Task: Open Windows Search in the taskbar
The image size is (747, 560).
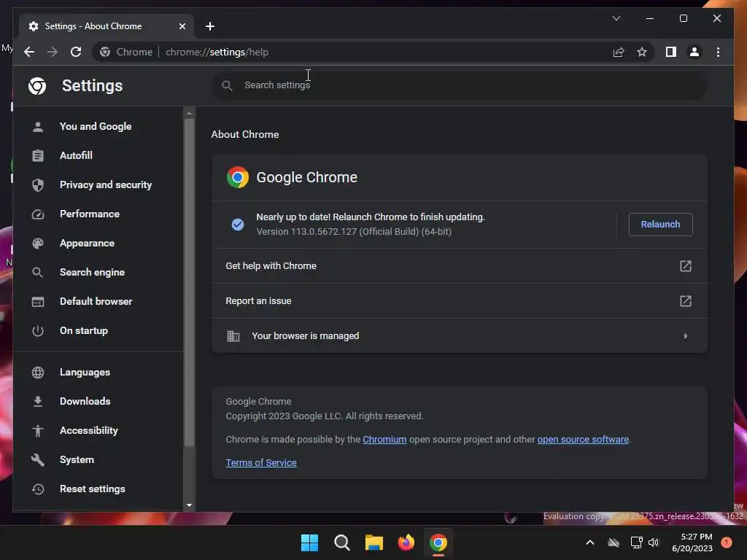Action: click(341, 542)
